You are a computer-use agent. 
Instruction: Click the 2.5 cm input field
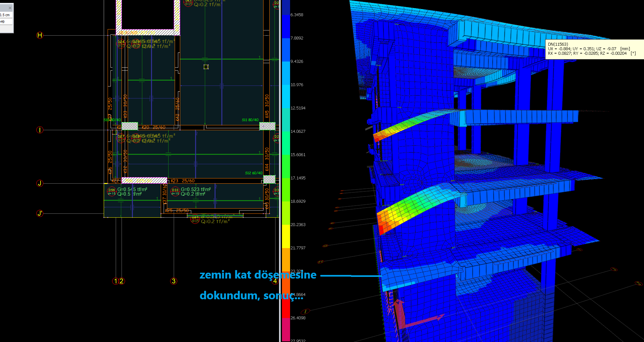[6, 15]
